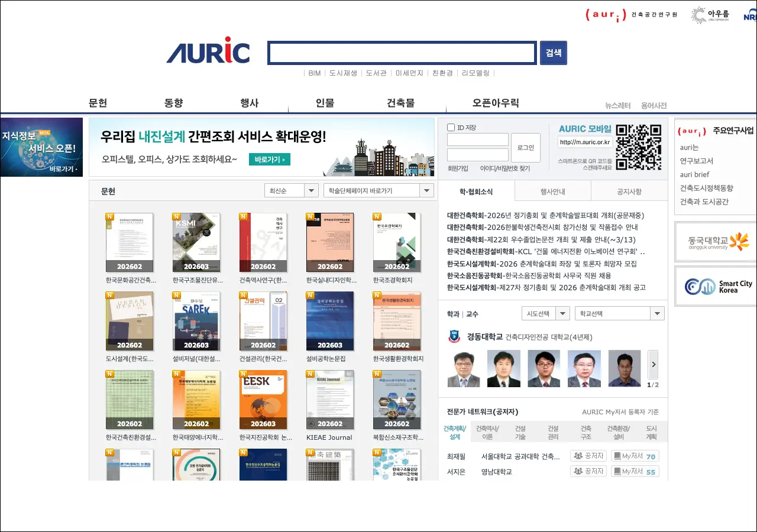This screenshot has height=532, width=757.
Task: Open the 건축물 menu
Action: 401,103
